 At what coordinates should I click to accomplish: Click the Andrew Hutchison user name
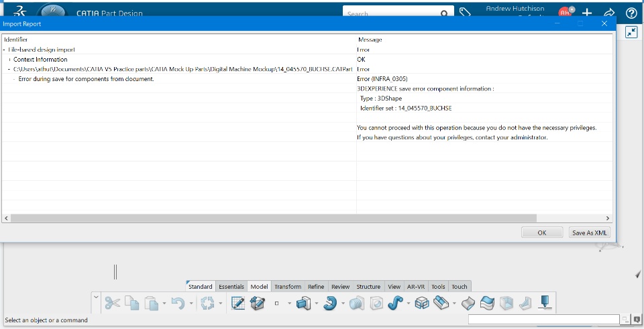tap(515, 8)
